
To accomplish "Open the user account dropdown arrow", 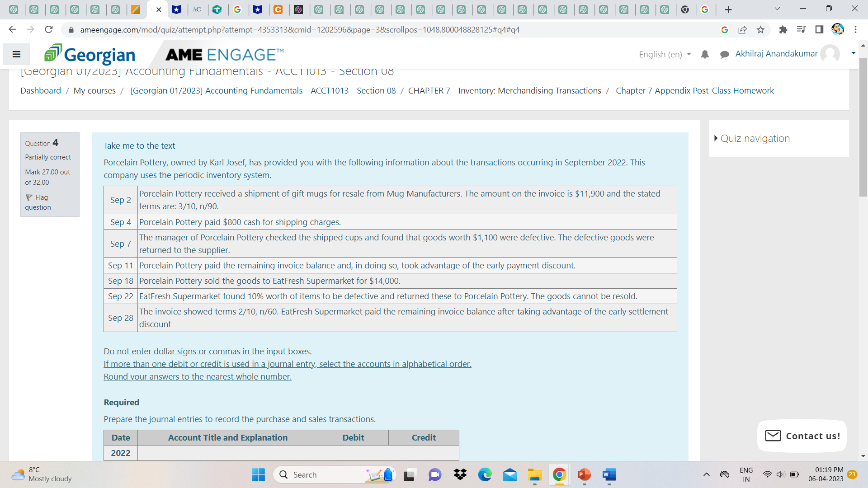I will (x=853, y=53).
